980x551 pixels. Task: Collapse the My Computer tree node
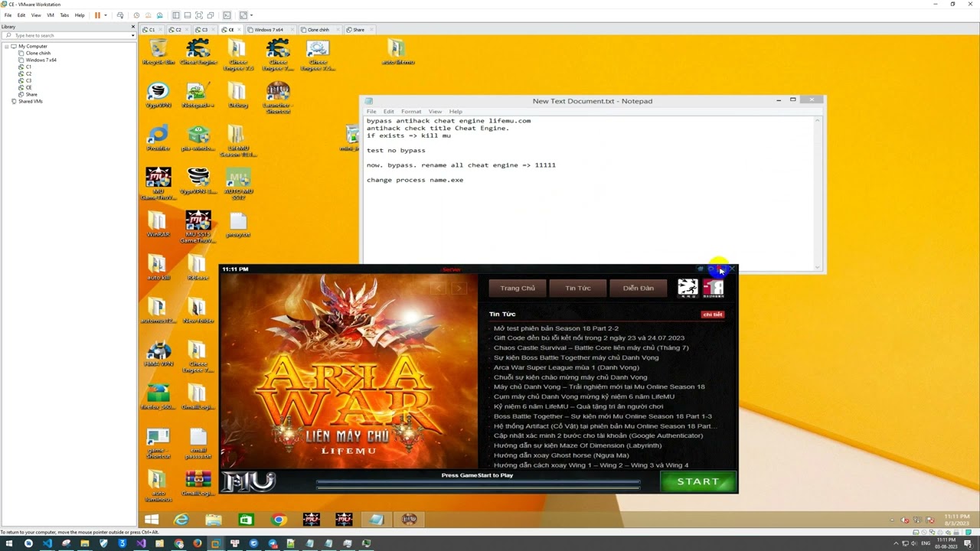point(7,47)
